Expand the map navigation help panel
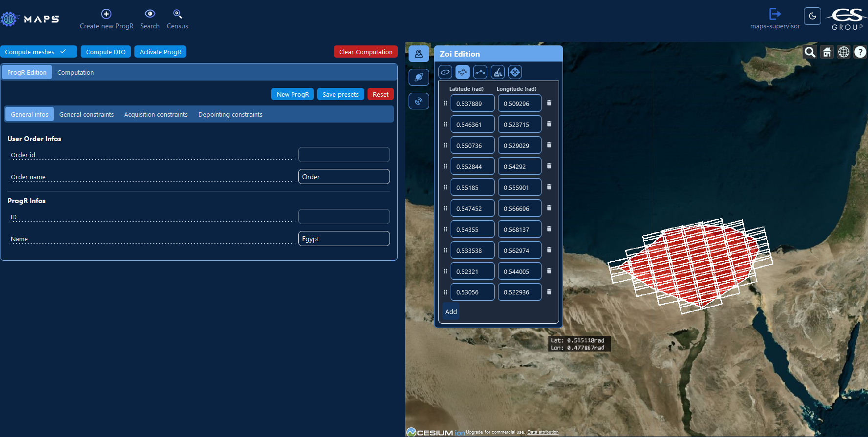 click(860, 52)
